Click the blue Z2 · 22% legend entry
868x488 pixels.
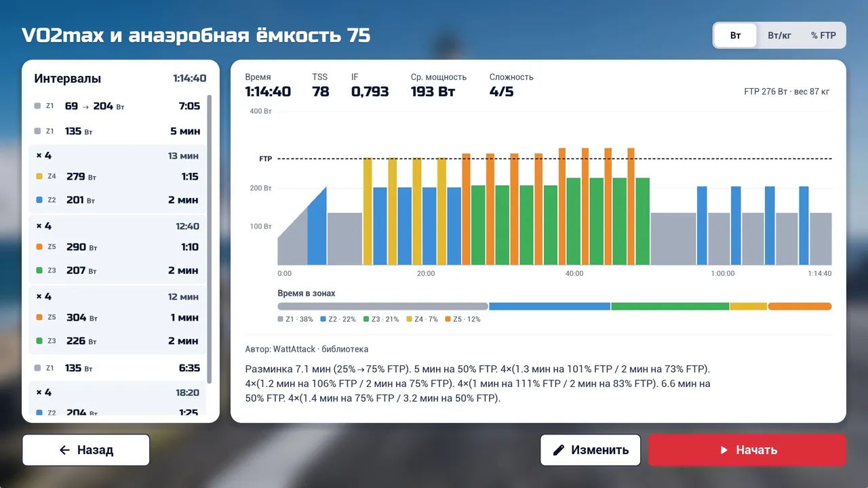click(x=338, y=319)
